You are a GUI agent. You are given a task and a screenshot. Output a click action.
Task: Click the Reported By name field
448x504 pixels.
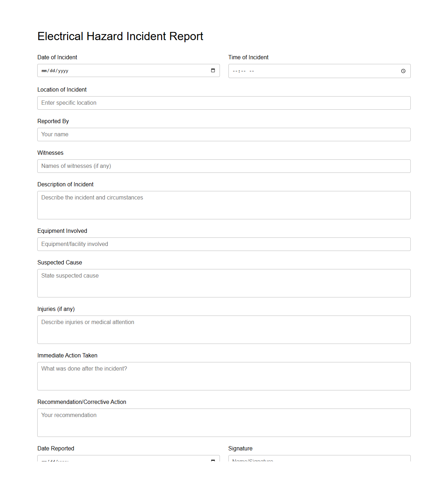click(224, 134)
